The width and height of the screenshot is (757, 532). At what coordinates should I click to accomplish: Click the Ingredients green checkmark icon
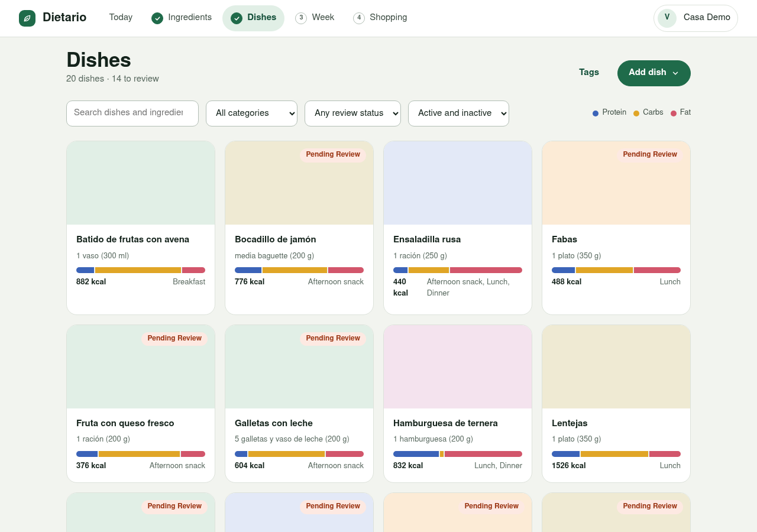[x=157, y=18]
